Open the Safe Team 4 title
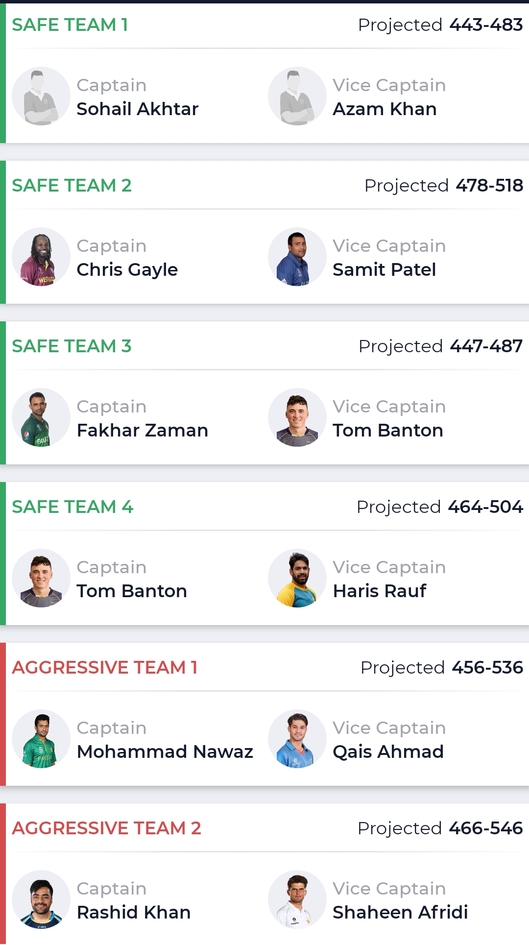 tap(72, 507)
